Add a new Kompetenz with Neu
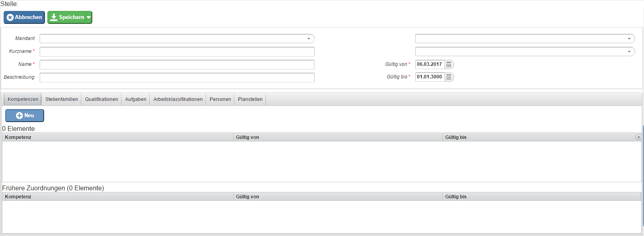The height and width of the screenshot is (236, 644). [25, 116]
